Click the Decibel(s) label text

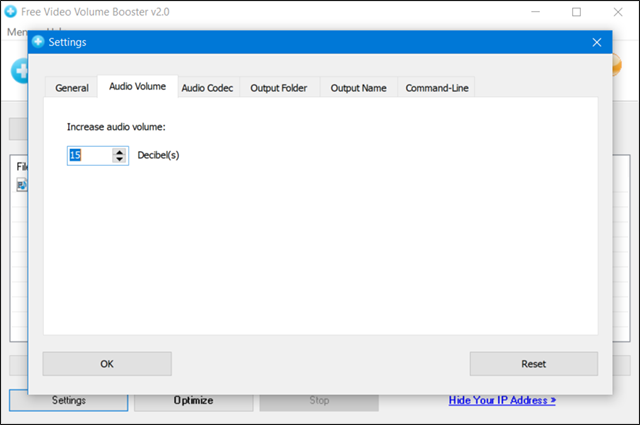click(x=158, y=155)
